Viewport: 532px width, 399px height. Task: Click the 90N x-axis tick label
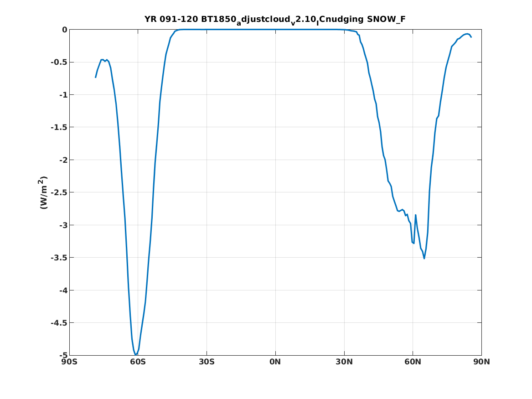482,362
